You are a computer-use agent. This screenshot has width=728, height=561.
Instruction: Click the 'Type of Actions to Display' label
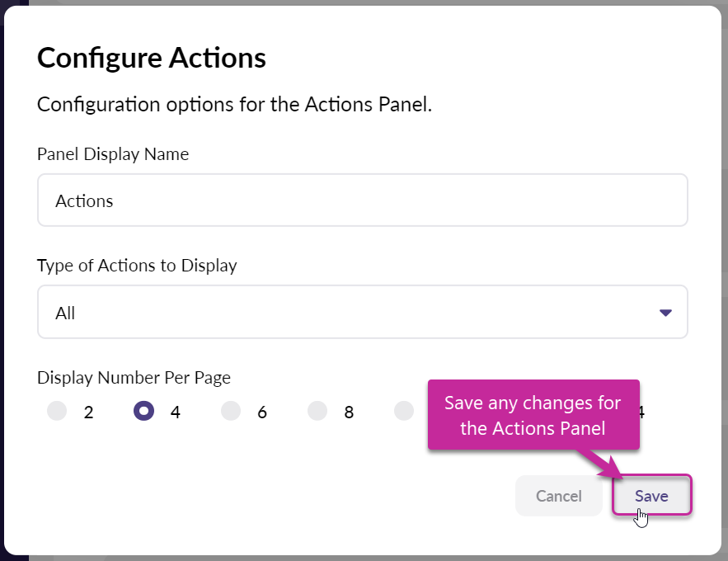(x=137, y=266)
